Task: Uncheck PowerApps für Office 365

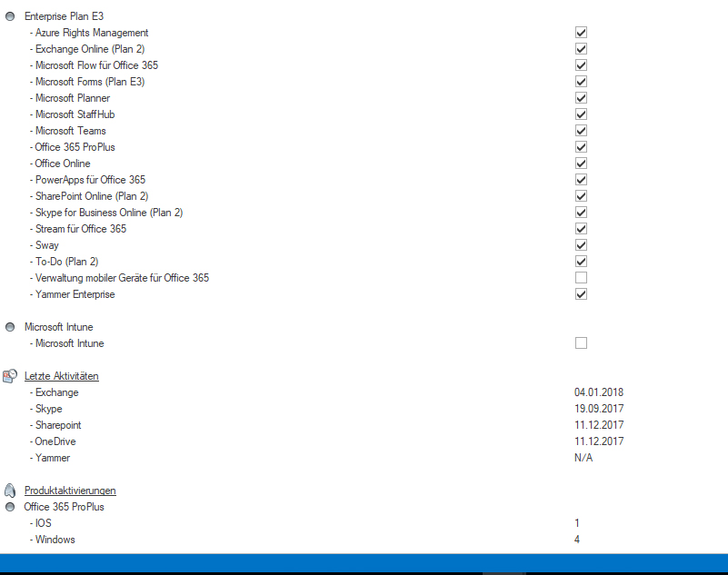Action: [581, 180]
